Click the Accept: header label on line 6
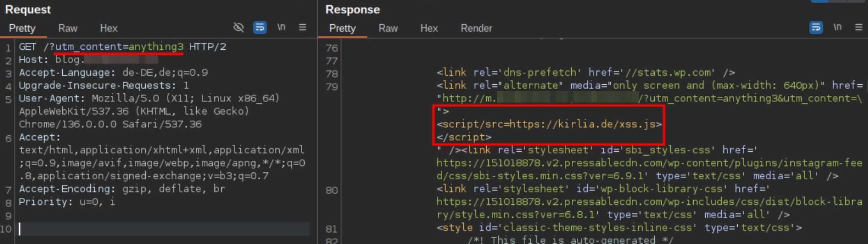This screenshot has height=244, width=868. [x=40, y=137]
